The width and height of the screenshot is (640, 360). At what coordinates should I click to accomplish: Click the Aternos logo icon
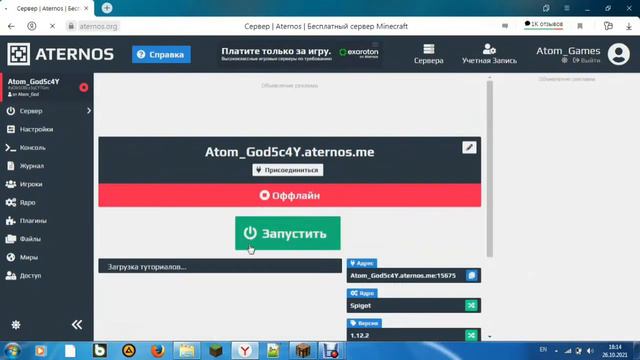tap(18, 54)
